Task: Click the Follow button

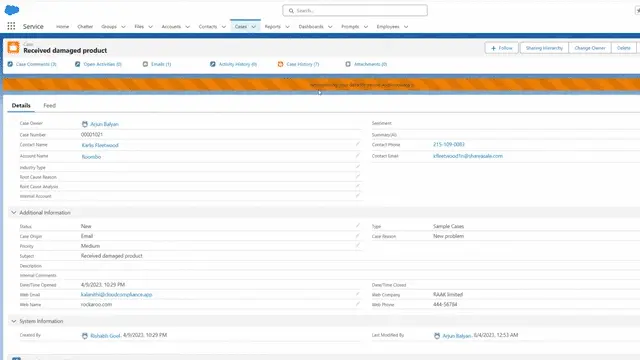Action: [x=502, y=48]
